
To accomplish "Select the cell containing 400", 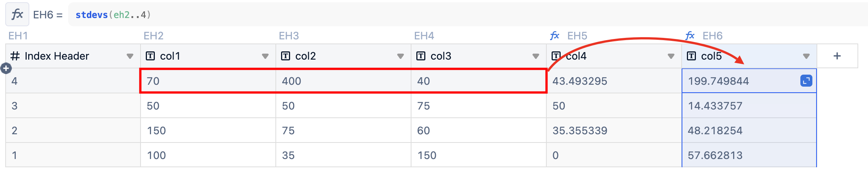I will coord(343,81).
